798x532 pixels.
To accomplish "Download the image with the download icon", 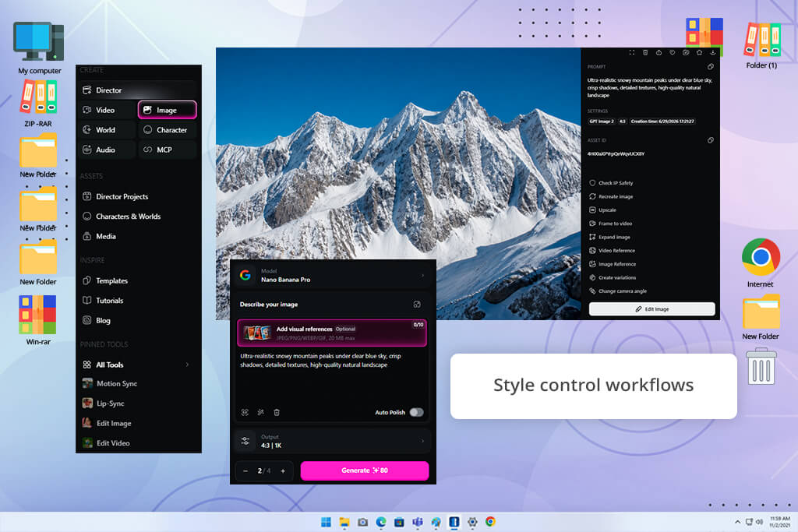I will 712,52.
